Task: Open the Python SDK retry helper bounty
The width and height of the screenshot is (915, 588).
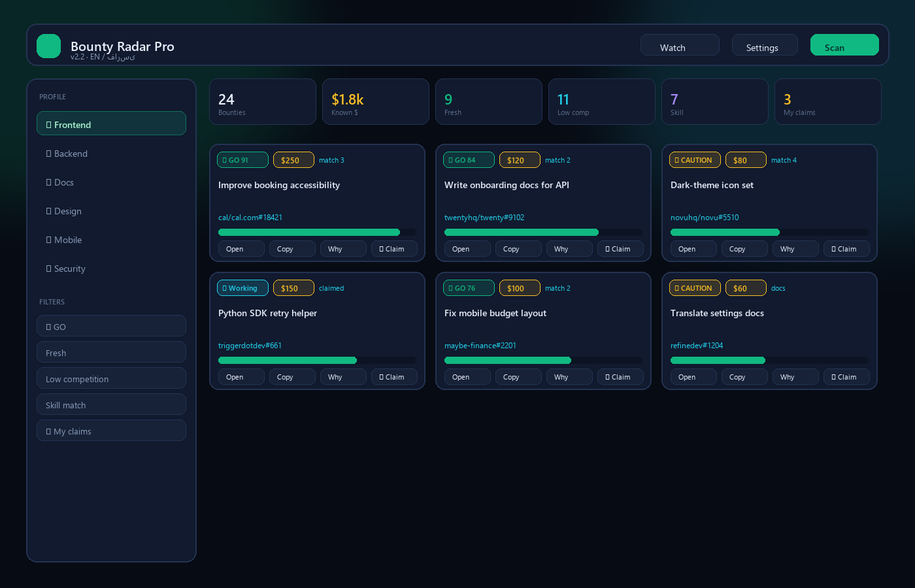Action: 241,377
